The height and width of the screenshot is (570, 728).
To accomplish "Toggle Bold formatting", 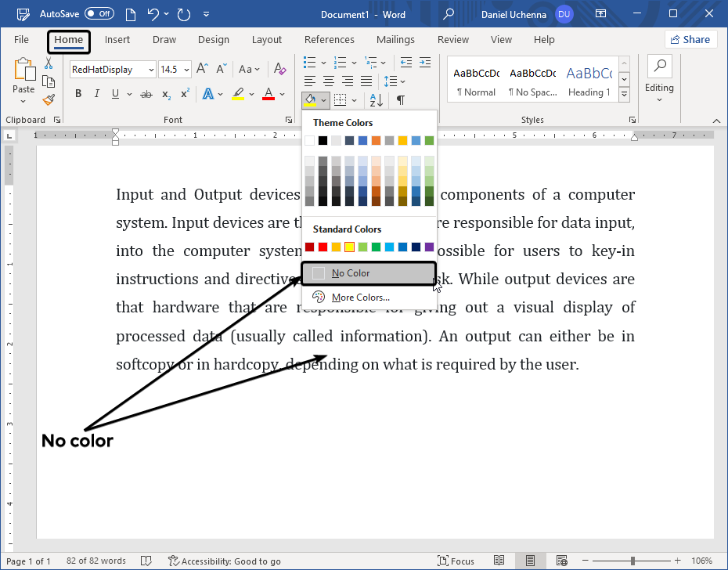I will (78, 94).
